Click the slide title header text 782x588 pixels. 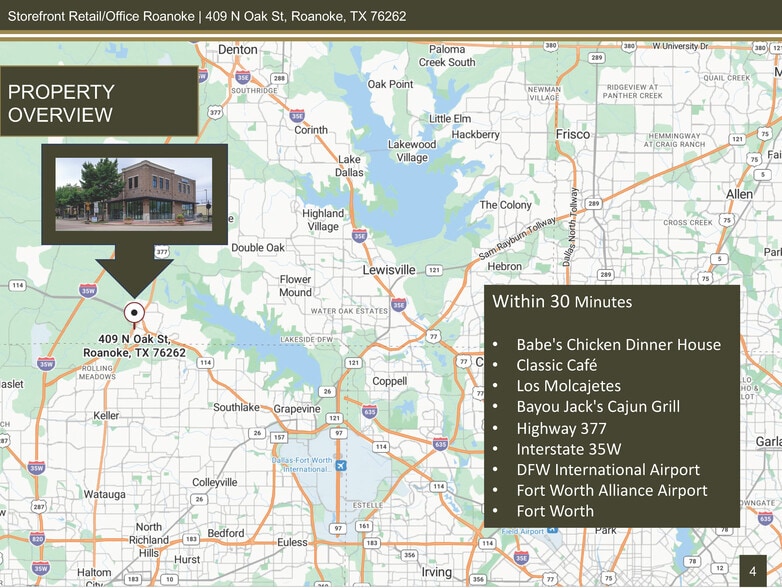(x=207, y=16)
